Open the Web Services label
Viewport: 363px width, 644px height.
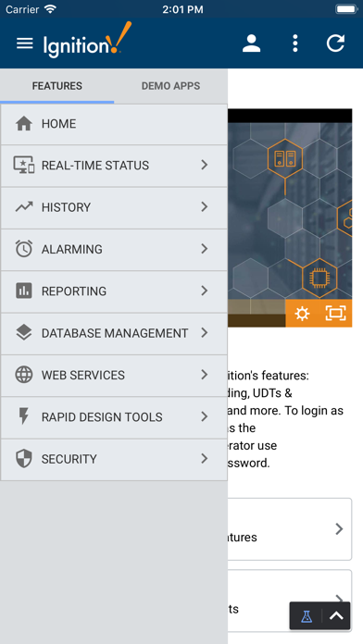pyautogui.click(x=83, y=375)
